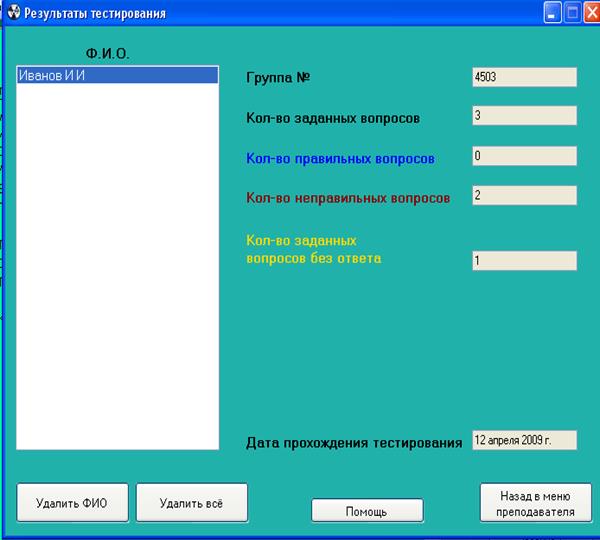Click the Кол-во правильных вопросов field

(x=524, y=156)
